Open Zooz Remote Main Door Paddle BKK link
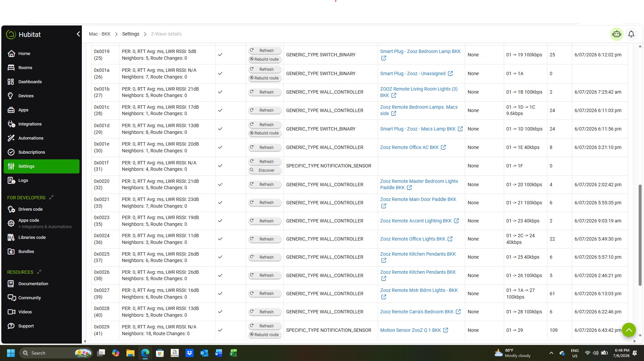 click(418, 199)
